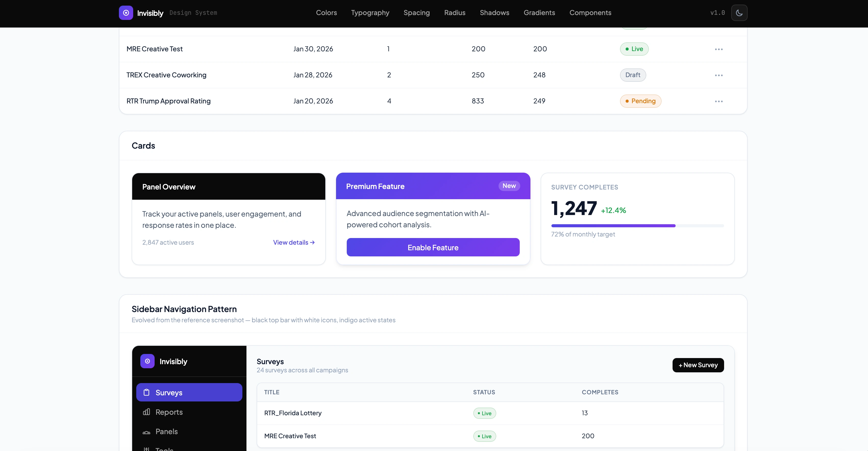This screenshot has height=451, width=868.
Task: Click the Pending status badge
Action: (x=640, y=101)
